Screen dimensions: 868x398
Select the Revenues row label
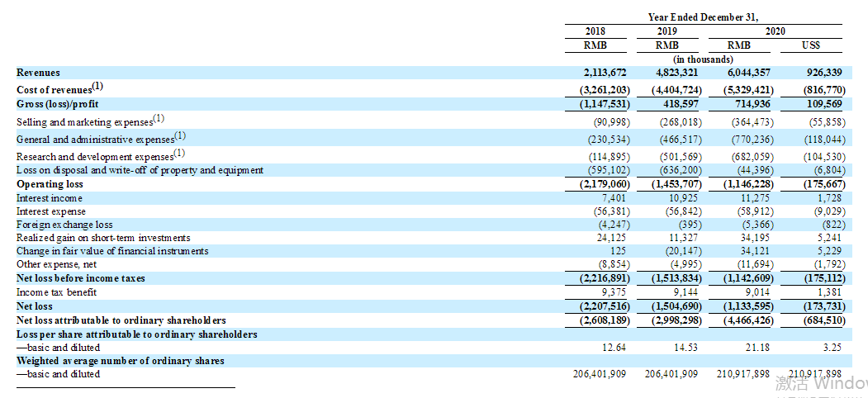(38, 73)
